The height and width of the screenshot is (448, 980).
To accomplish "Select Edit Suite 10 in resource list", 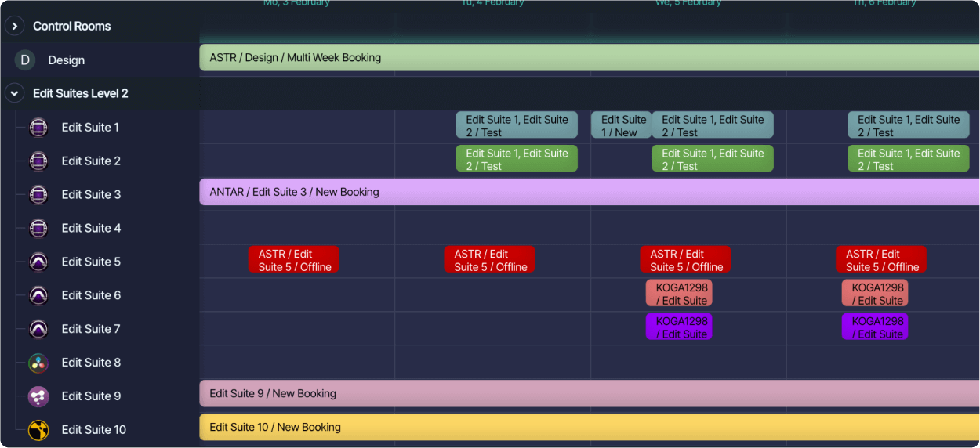I will click(x=94, y=430).
